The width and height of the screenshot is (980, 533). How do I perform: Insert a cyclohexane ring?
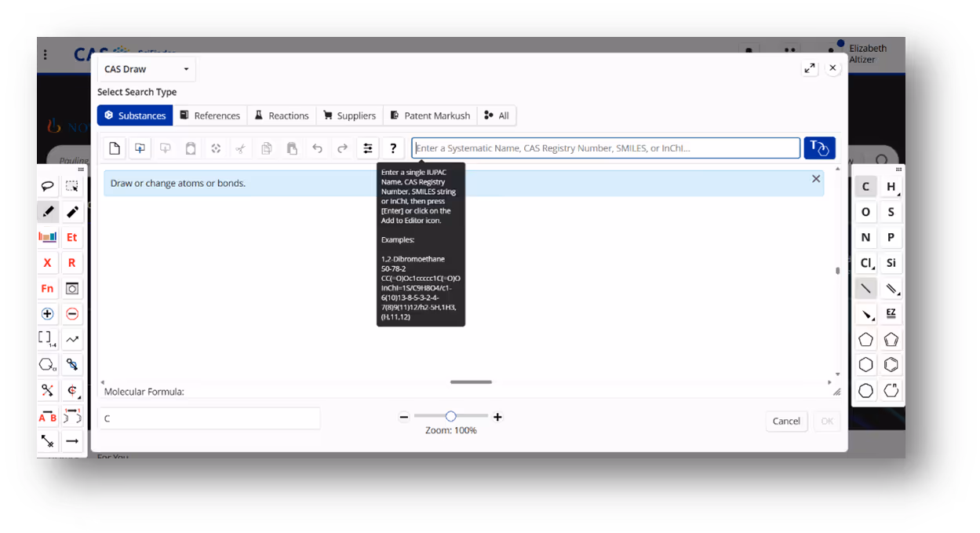tap(865, 365)
